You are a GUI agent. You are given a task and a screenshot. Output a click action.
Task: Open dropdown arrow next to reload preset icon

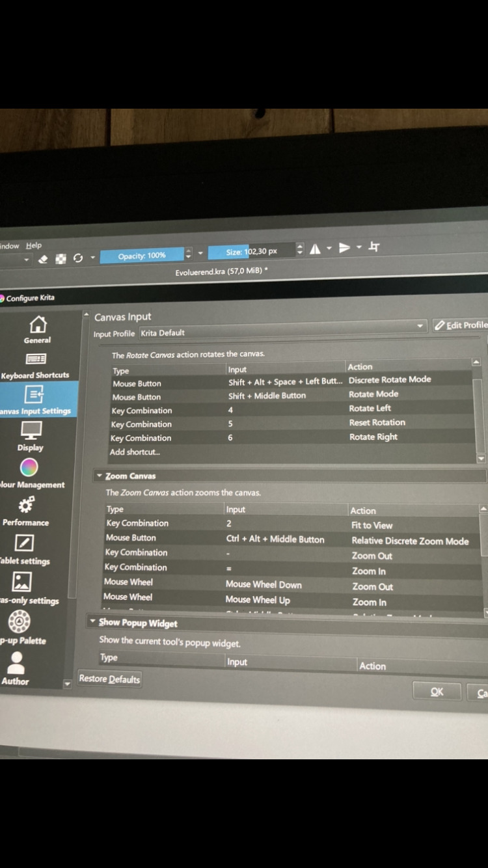point(92,258)
